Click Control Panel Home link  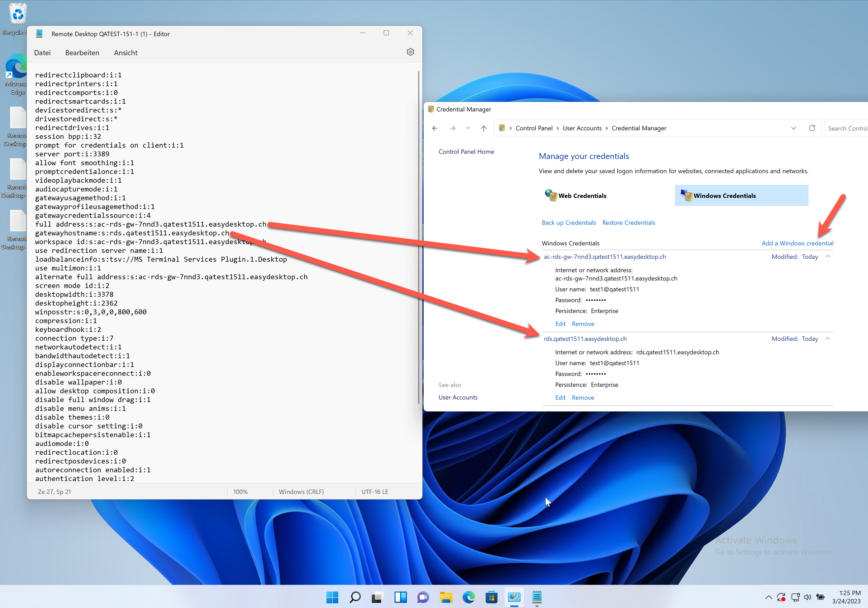pyautogui.click(x=466, y=151)
